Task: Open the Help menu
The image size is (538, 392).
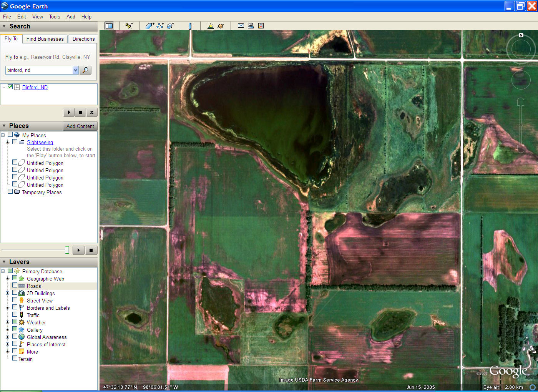Action: [86, 17]
